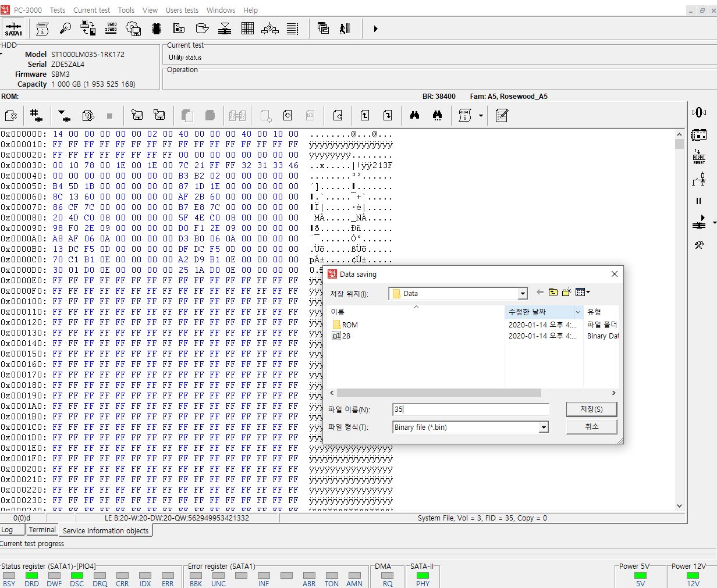
Task: Click the wrench and hammer tools icon
Action: tap(699, 245)
